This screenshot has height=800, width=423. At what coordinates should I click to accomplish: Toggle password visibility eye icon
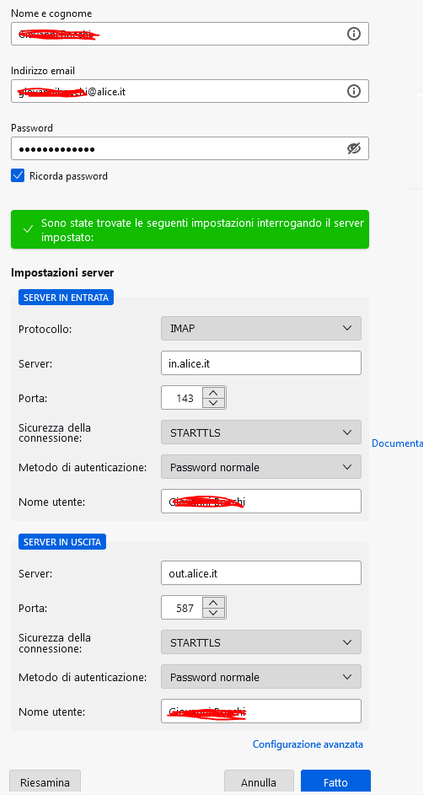point(354,148)
